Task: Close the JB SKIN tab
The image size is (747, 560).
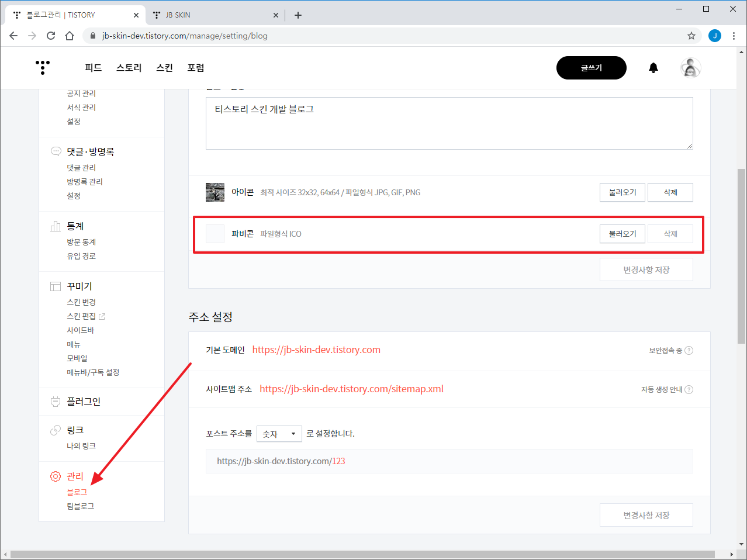Action: (x=276, y=15)
